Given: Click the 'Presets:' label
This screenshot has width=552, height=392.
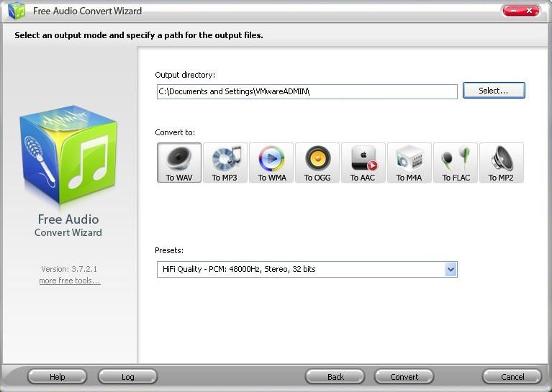Looking at the screenshot, I should (169, 250).
